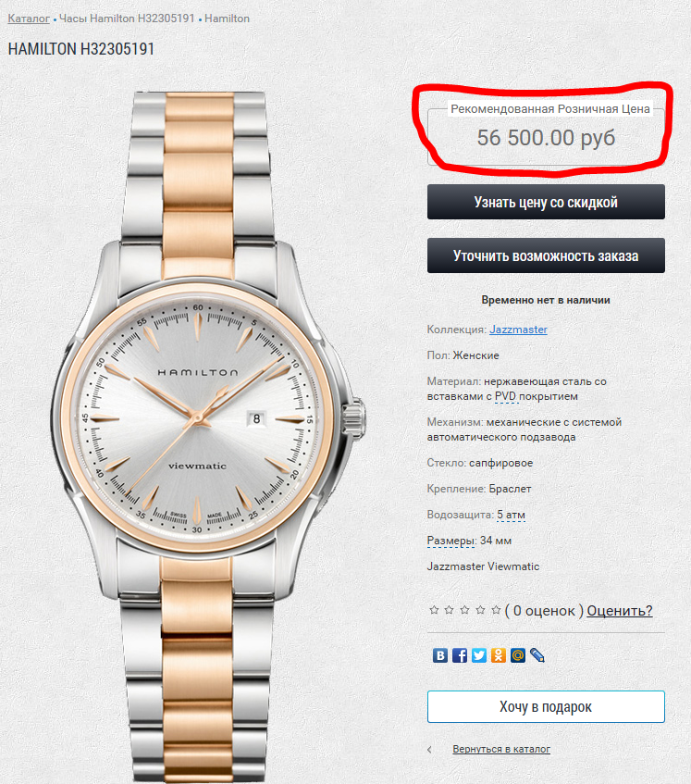Viewport: 691px width, 784px height.
Task: Rate the watch with the first star
Action: pyautogui.click(x=434, y=610)
